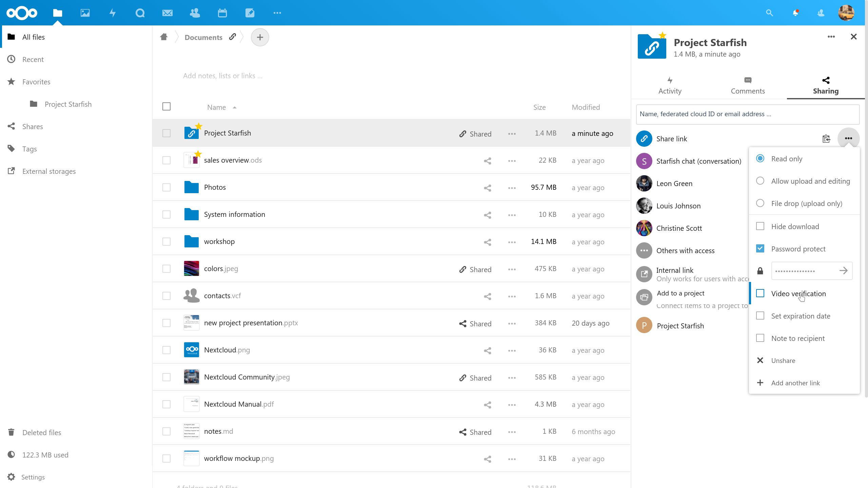Viewport: 868px width, 488px height.
Task: Click the notifications bell icon
Action: [x=795, y=13]
